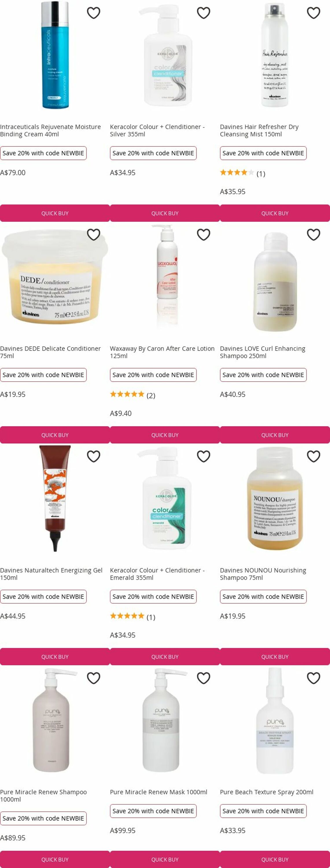
Task: Select NEWBIE code badge under Intraceuticals cream
Action: pos(43,153)
